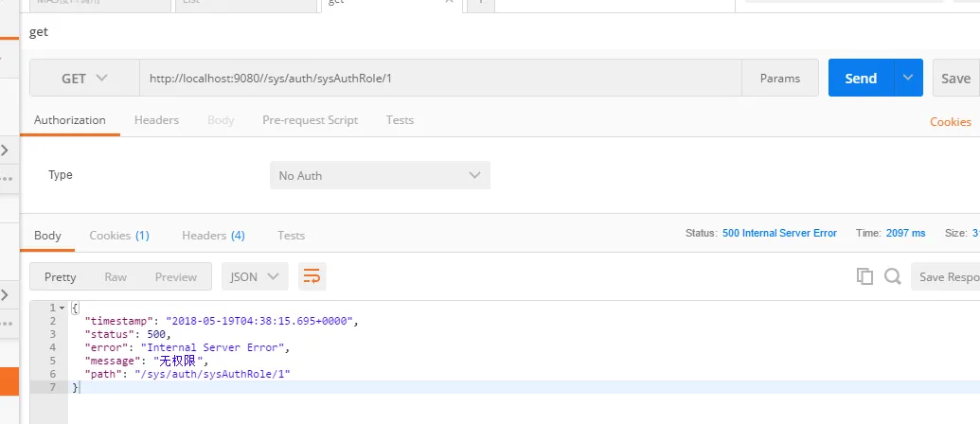Viewport: 980px width, 424px height.
Task: Switch to Pre-request Script tab
Action: pyautogui.click(x=310, y=120)
